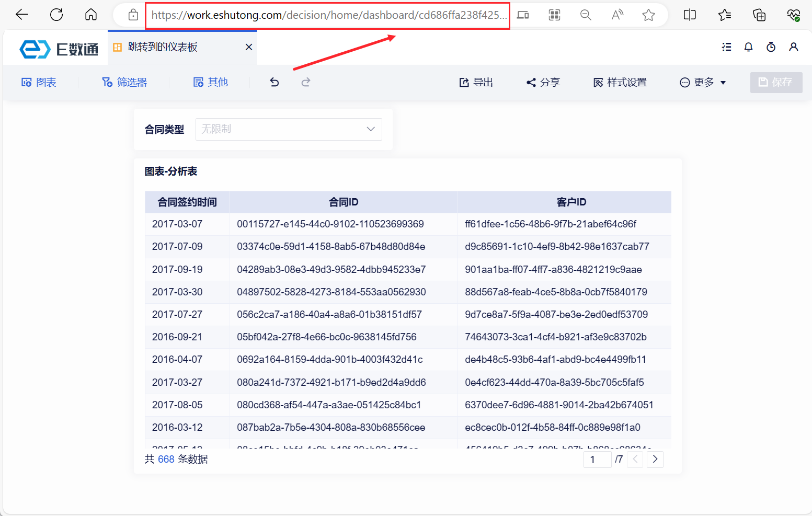Open the 筛选器 menu
The width and height of the screenshot is (812, 516).
[x=124, y=82]
